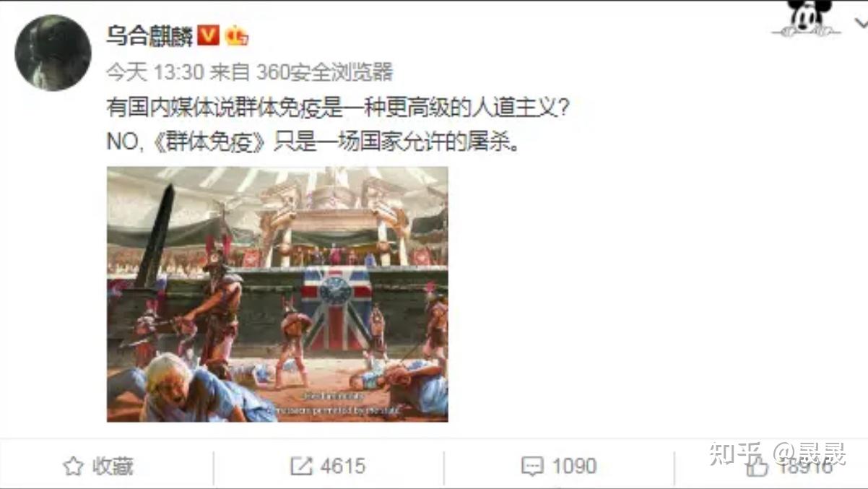Toggle the star favorite icon
The image size is (868, 489).
pos(73,467)
